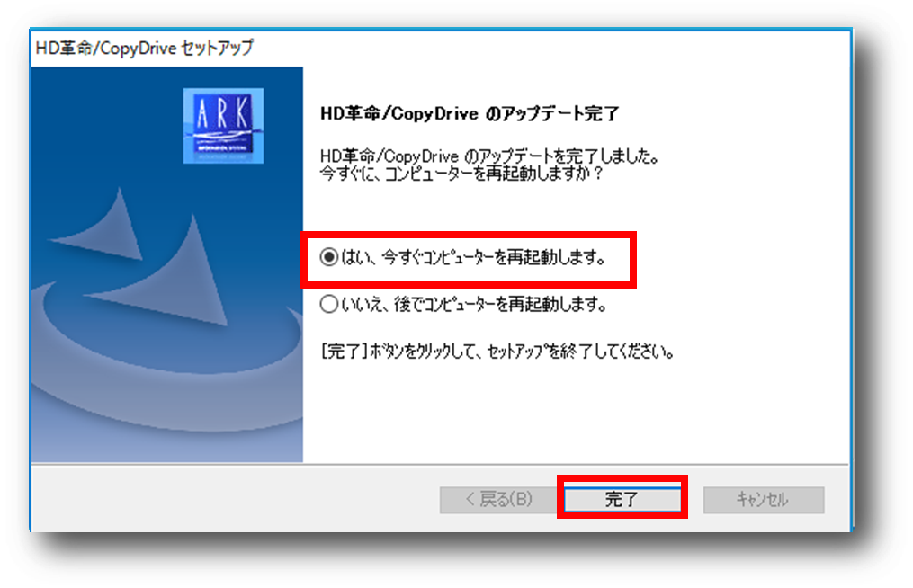Select the はい、今すぐコンピューターを再起動します radio button
The image size is (913, 588).
[x=329, y=257]
